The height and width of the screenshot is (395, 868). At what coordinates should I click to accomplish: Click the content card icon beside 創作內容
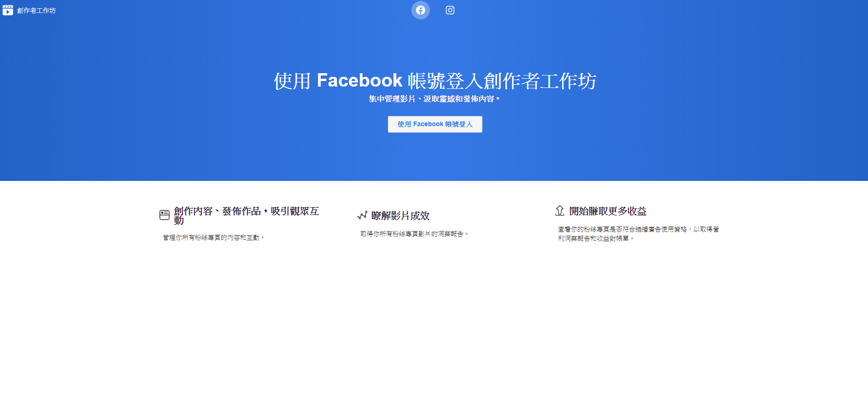click(164, 215)
